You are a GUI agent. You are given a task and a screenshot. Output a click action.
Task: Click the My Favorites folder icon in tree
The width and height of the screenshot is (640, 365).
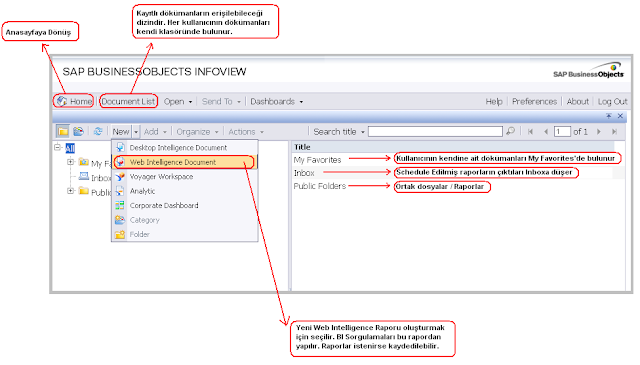(x=84, y=162)
